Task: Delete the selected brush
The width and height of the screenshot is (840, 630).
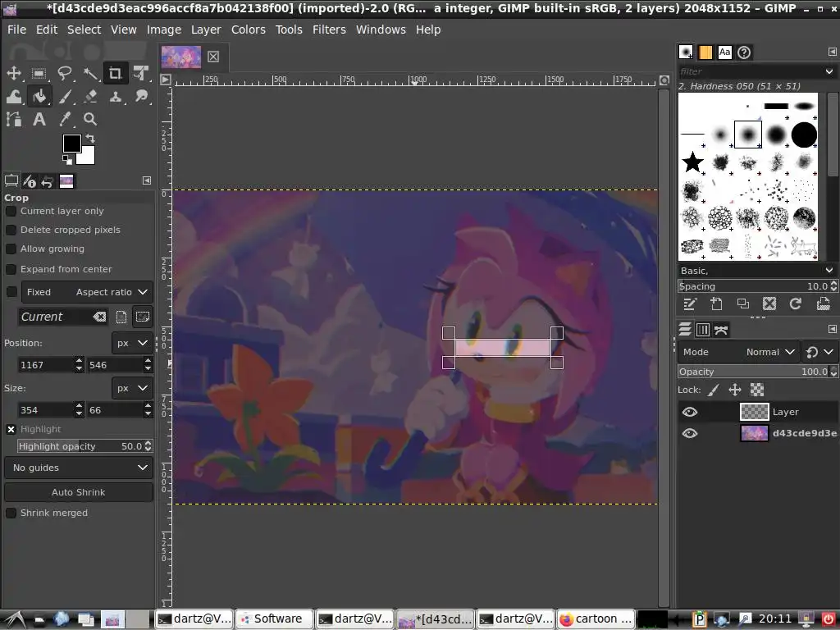Action: (x=769, y=304)
